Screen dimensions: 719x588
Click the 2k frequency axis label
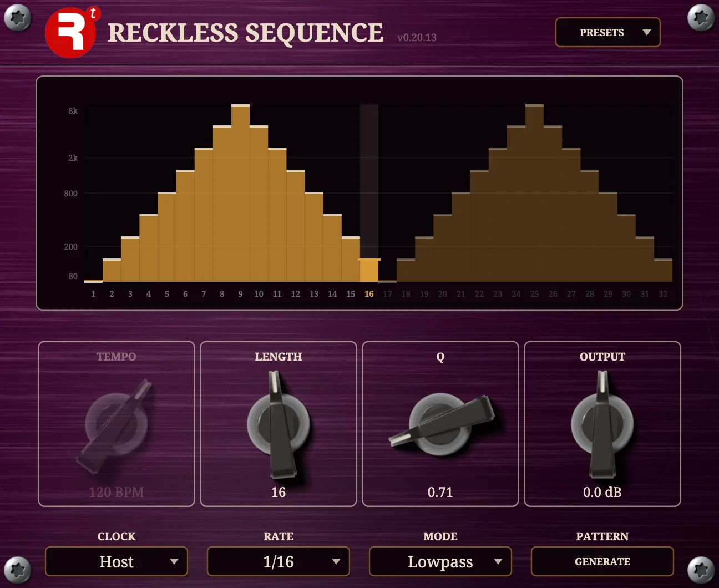coord(73,158)
